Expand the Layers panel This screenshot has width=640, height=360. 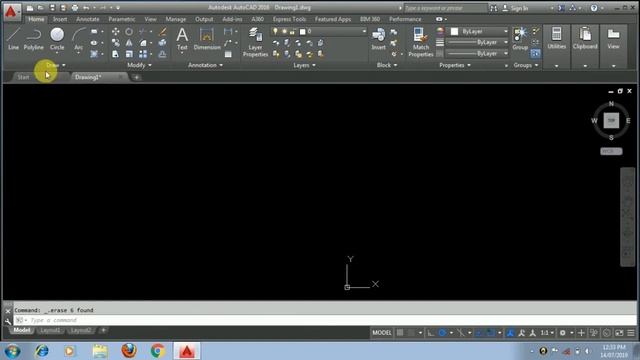(304, 65)
